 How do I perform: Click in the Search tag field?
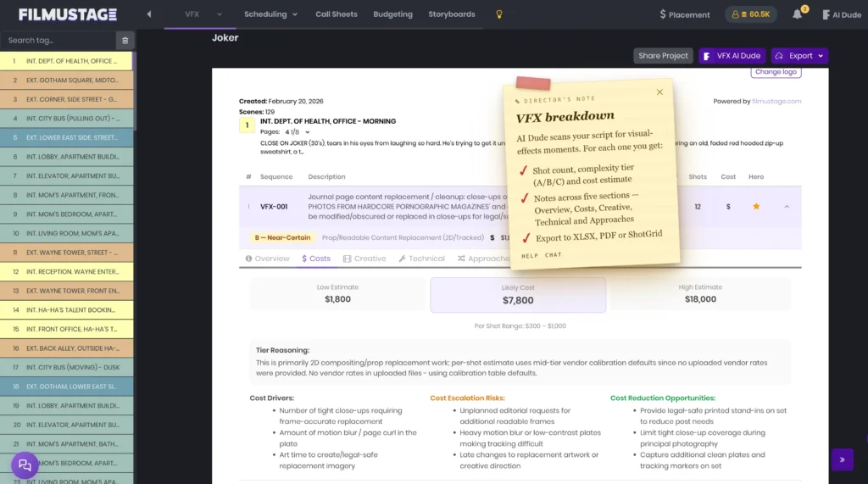(x=58, y=41)
